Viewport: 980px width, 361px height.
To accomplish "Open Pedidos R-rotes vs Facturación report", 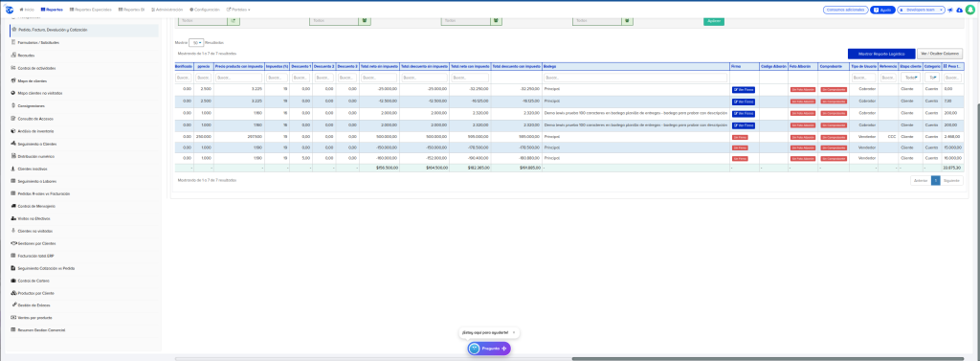I will [x=44, y=194].
